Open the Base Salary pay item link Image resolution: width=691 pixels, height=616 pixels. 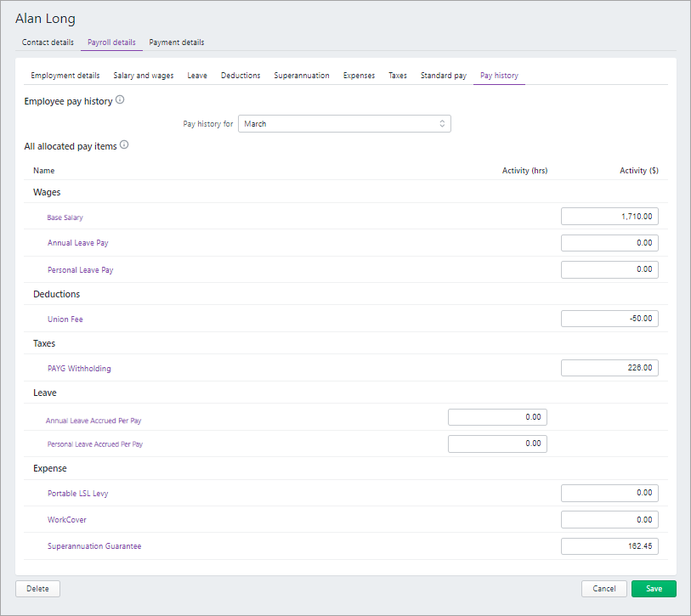pos(65,218)
